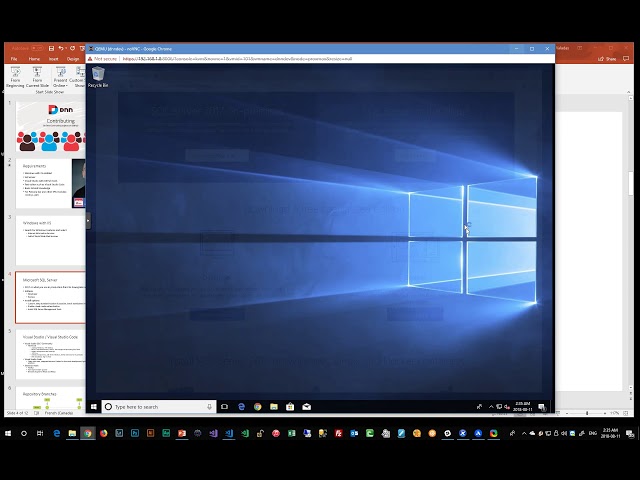Click the ENG language indicator in host tray

(x=593, y=433)
